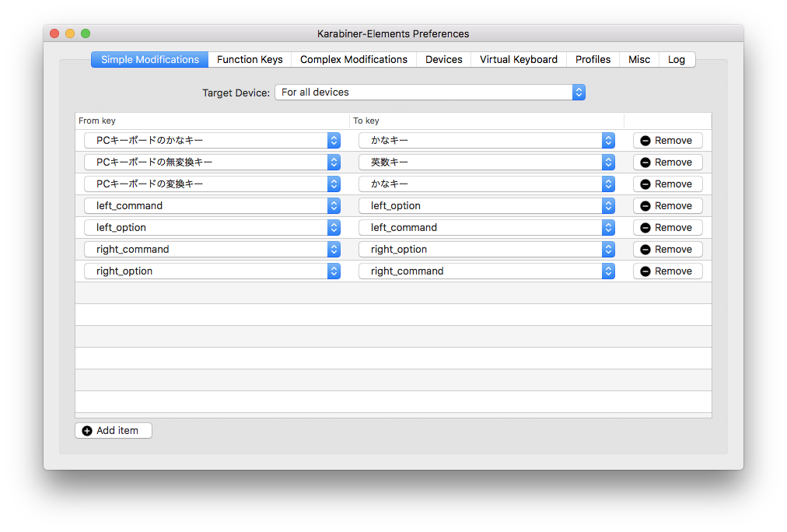787x532 pixels.
Task: Click the From key column header
Action: tap(212, 121)
